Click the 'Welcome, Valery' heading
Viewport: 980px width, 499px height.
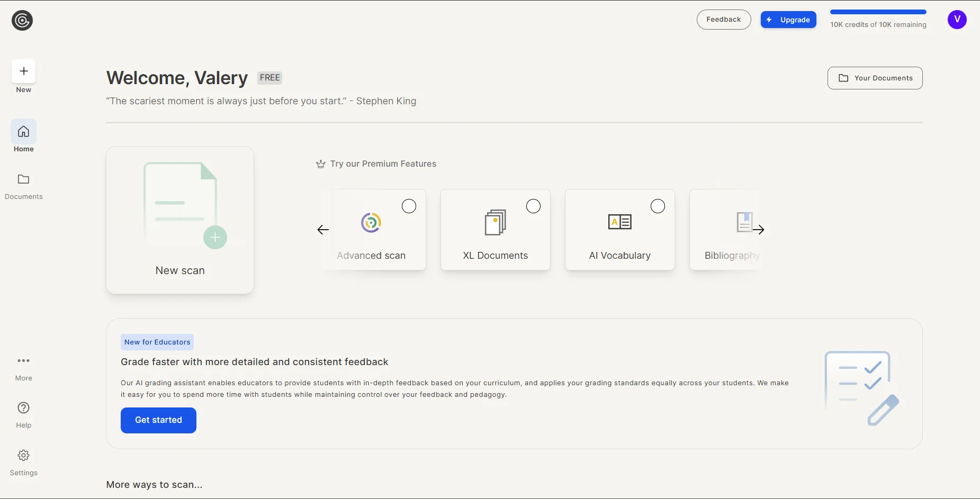pyautogui.click(x=177, y=78)
